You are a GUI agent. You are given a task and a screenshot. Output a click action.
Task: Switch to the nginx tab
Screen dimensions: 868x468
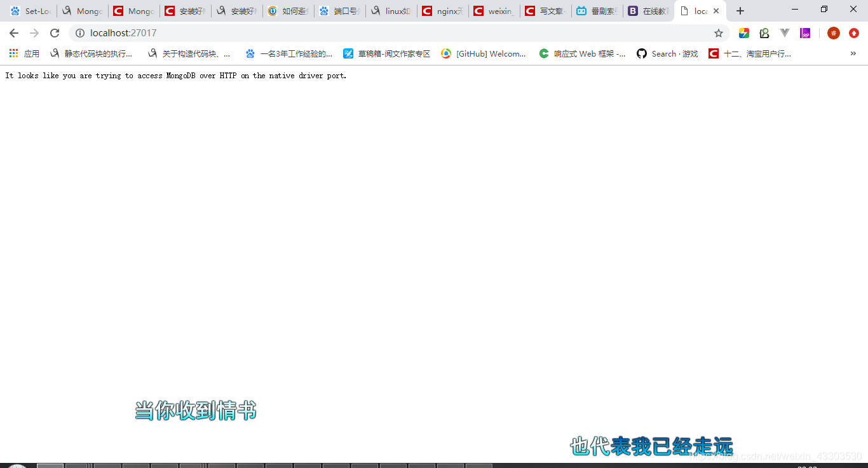point(442,11)
